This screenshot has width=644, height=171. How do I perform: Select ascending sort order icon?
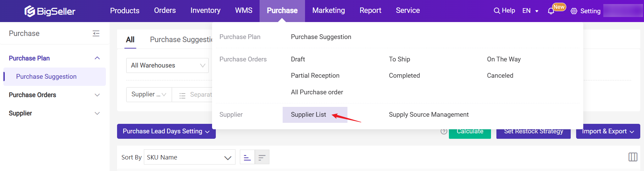point(247,157)
